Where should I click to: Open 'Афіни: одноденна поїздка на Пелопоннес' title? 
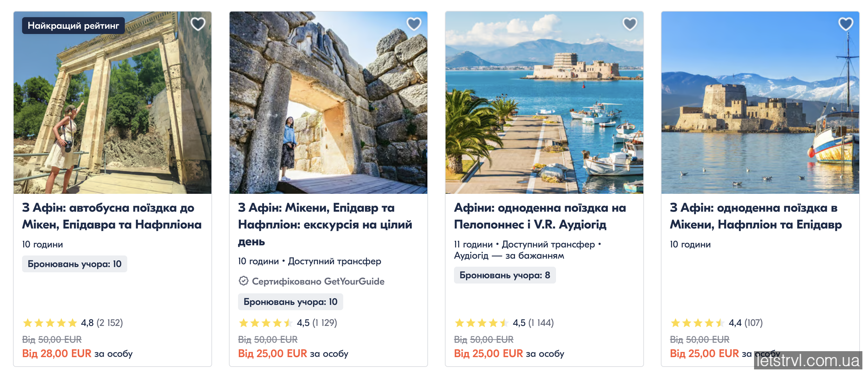coord(540,216)
